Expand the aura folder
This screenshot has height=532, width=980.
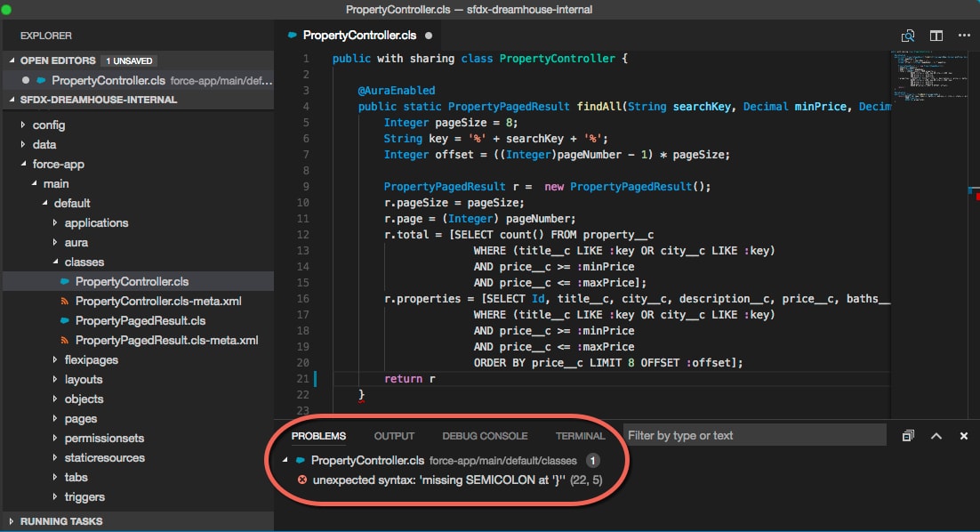click(55, 242)
